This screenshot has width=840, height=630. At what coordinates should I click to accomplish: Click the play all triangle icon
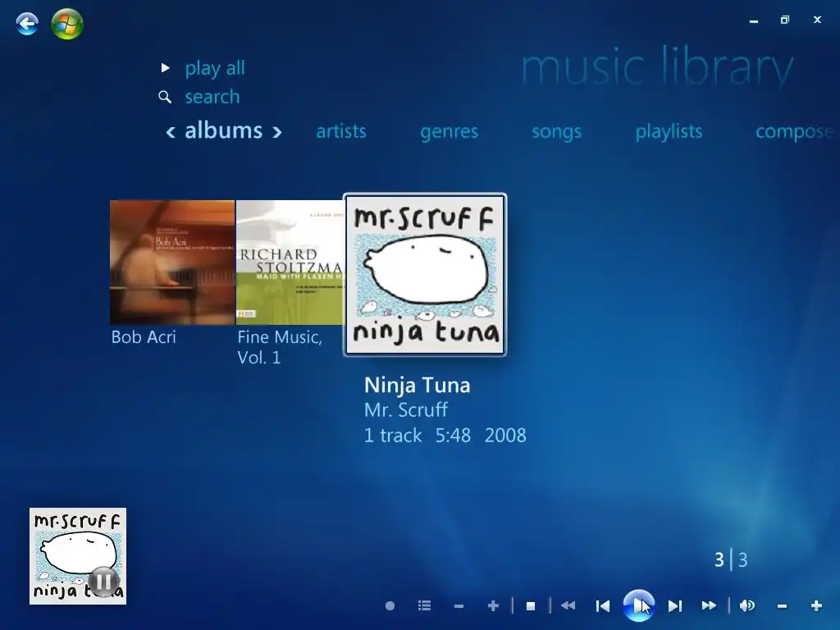166,67
